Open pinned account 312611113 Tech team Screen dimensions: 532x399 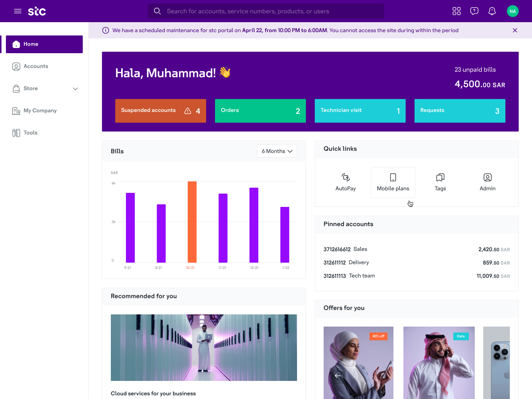pos(417,276)
